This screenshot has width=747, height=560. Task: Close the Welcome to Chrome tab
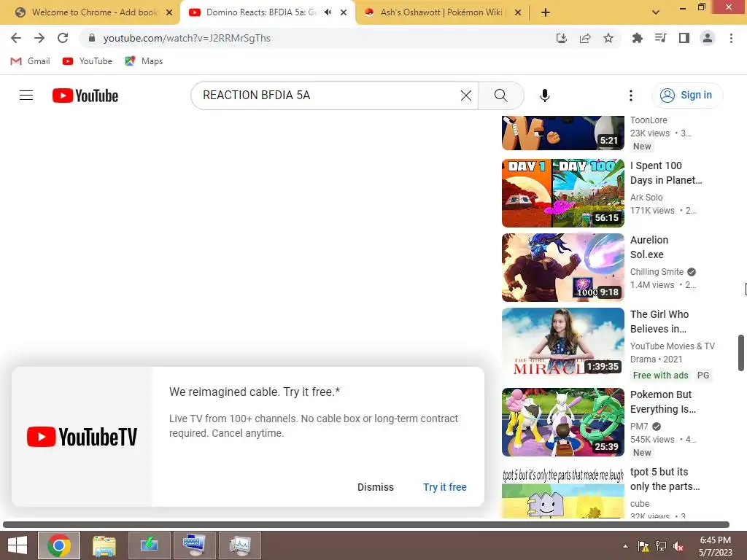pos(169,12)
